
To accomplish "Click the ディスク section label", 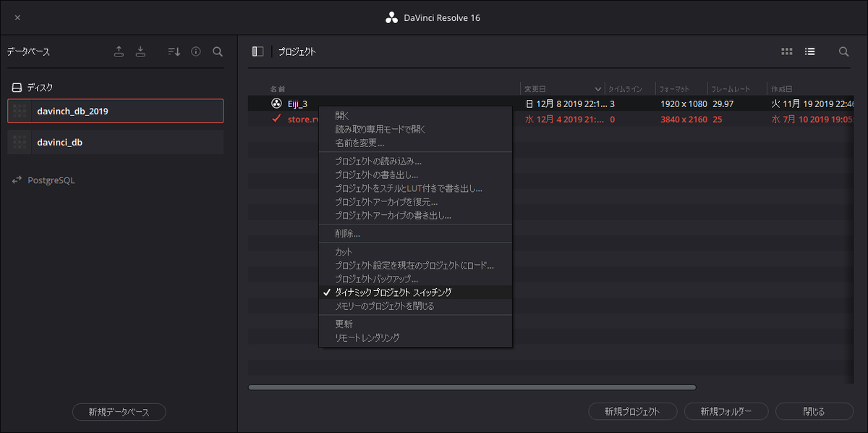I will 40,88.
